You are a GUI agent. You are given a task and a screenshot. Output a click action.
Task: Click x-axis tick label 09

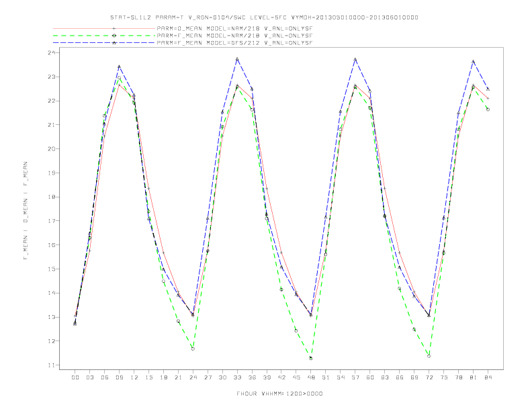119,377
